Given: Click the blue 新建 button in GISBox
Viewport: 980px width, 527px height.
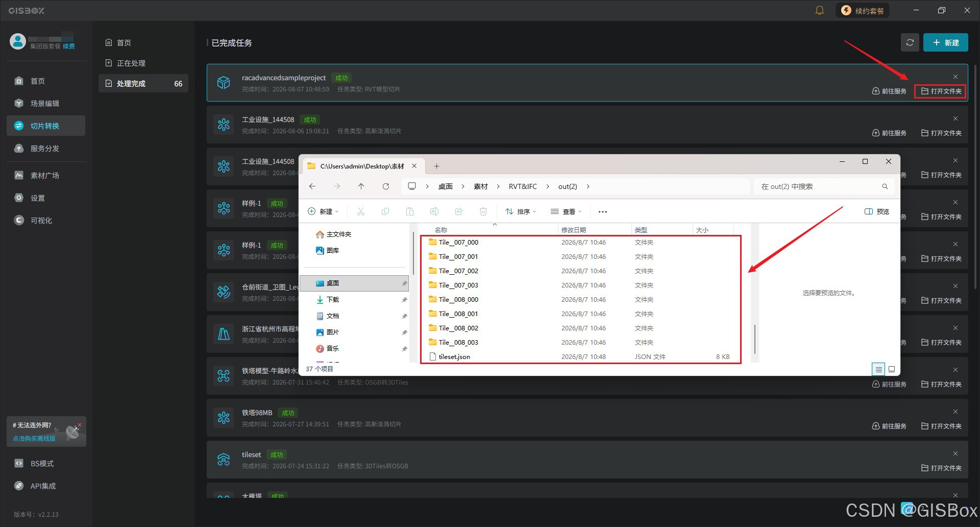Looking at the screenshot, I should (945, 43).
